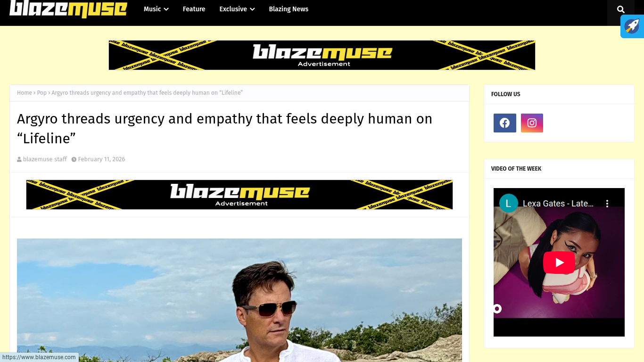Open the Facebook follow icon
The height and width of the screenshot is (362, 644).
click(x=504, y=123)
